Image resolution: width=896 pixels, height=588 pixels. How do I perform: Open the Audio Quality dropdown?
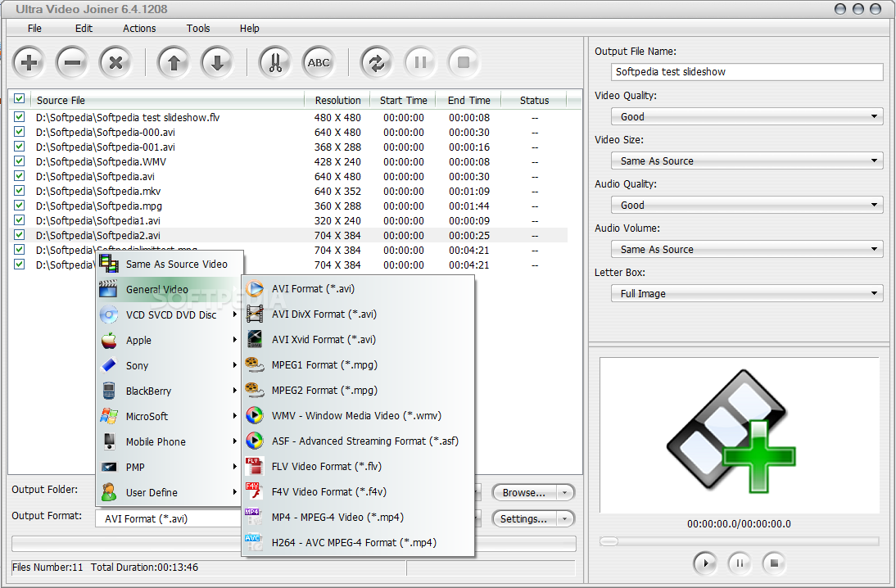[x=747, y=205]
